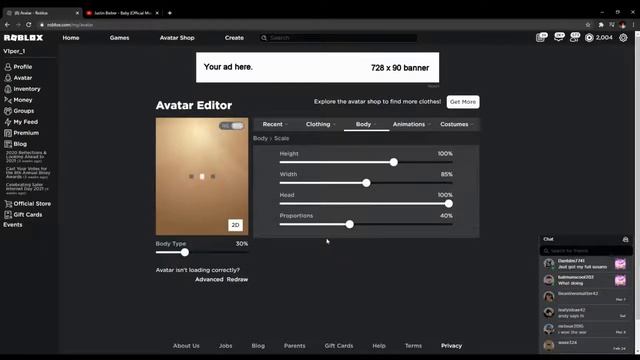Click the chat panel settings icon
640x360 pixels.
(625, 239)
